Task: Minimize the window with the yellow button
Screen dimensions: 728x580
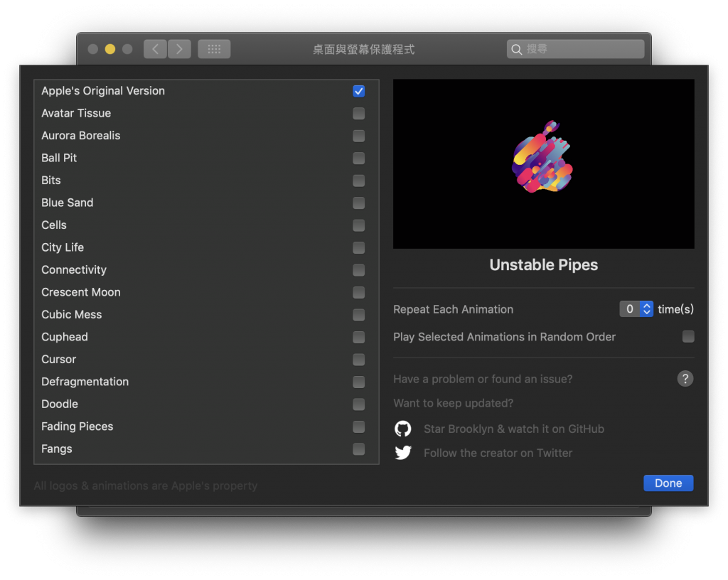Action: [x=110, y=49]
